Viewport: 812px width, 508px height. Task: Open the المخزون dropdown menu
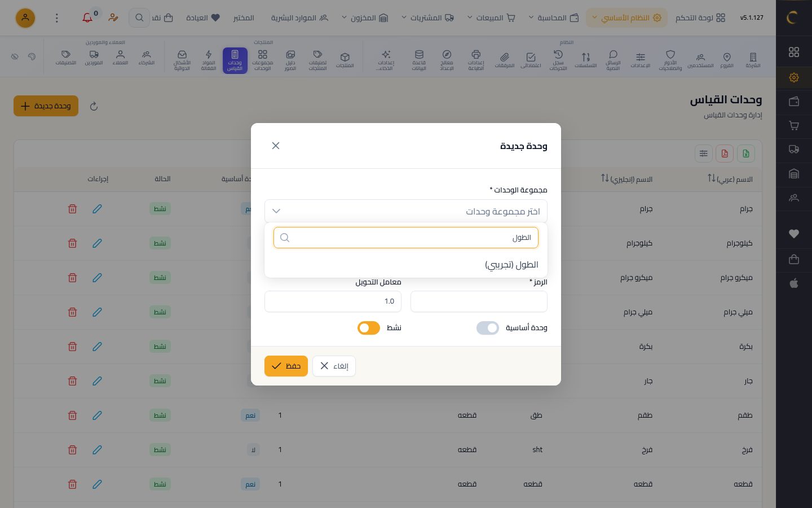pyautogui.click(x=365, y=17)
